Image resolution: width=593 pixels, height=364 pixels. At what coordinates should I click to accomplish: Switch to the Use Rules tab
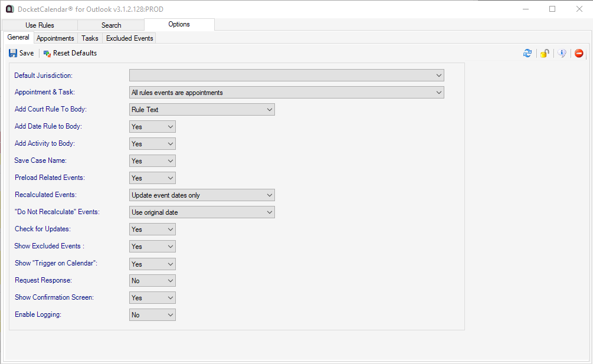[x=40, y=25]
